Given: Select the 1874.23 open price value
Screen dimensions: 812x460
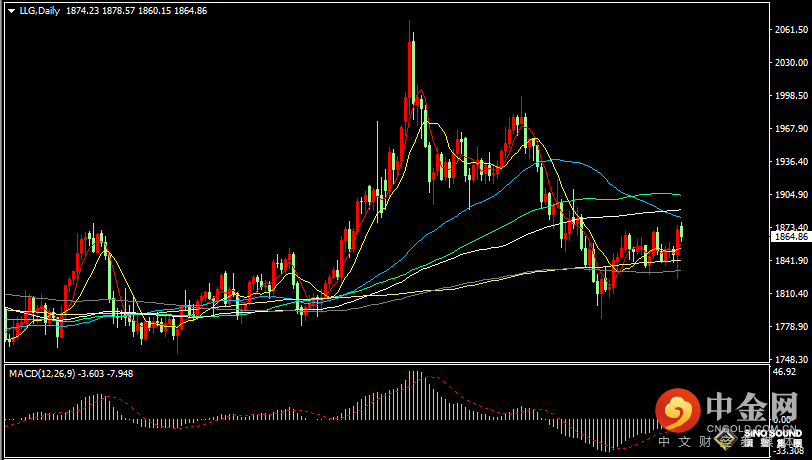Looking at the screenshot, I should pos(82,10).
